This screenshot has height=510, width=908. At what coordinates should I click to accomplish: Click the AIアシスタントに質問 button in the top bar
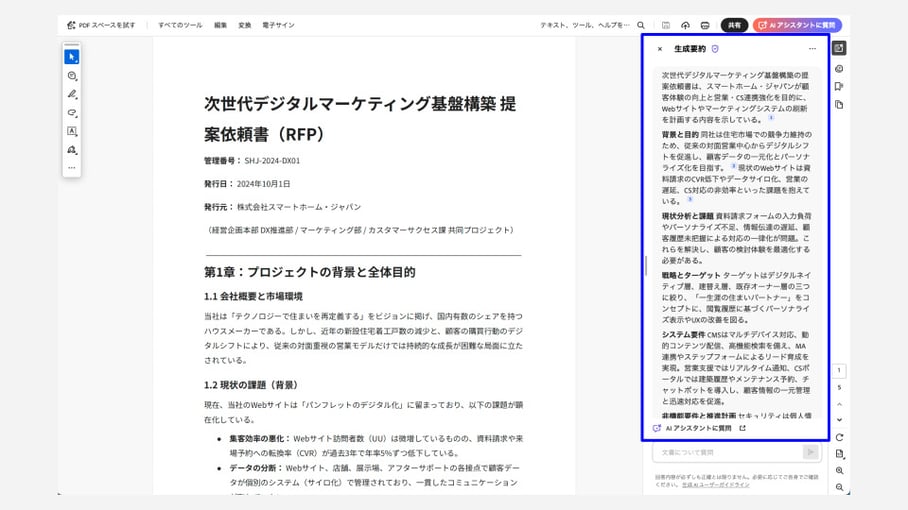(x=798, y=25)
